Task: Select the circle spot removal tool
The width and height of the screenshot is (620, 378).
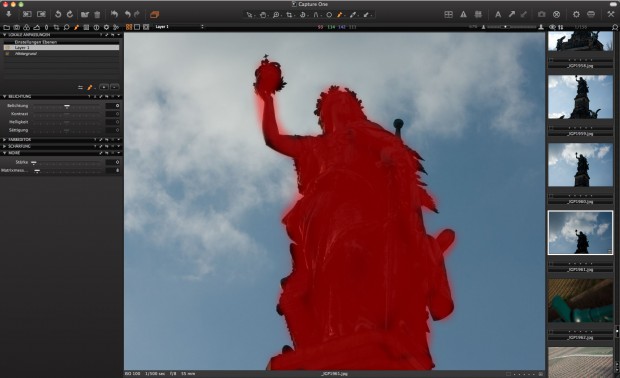Action: click(329, 15)
